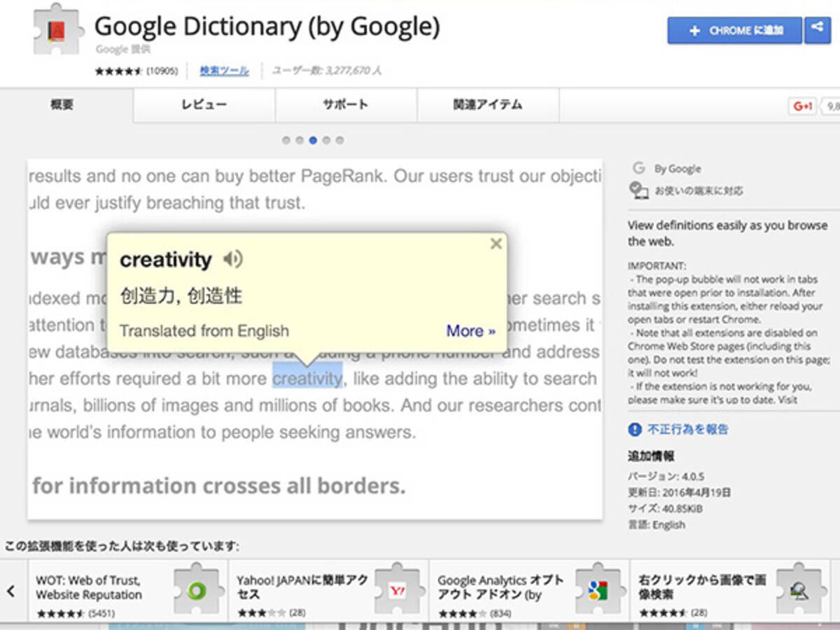Switch to the レビュー tab
Viewport: 840px width, 630px height.
[204, 105]
